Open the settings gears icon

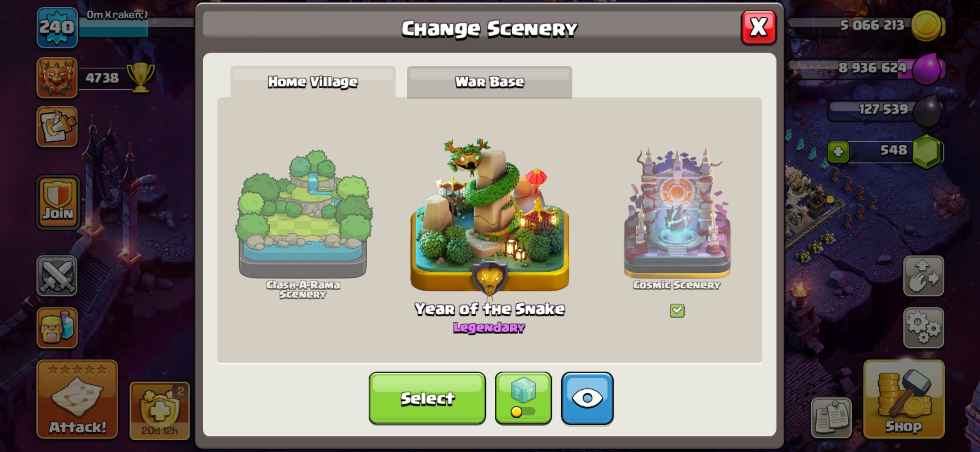pyautogui.click(x=924, y=328)
